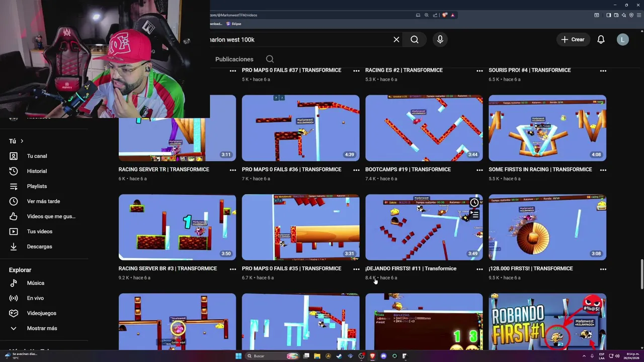Open Discord from the taskbar
This screenshot has width=644, height=362.
tap(383, 356)
